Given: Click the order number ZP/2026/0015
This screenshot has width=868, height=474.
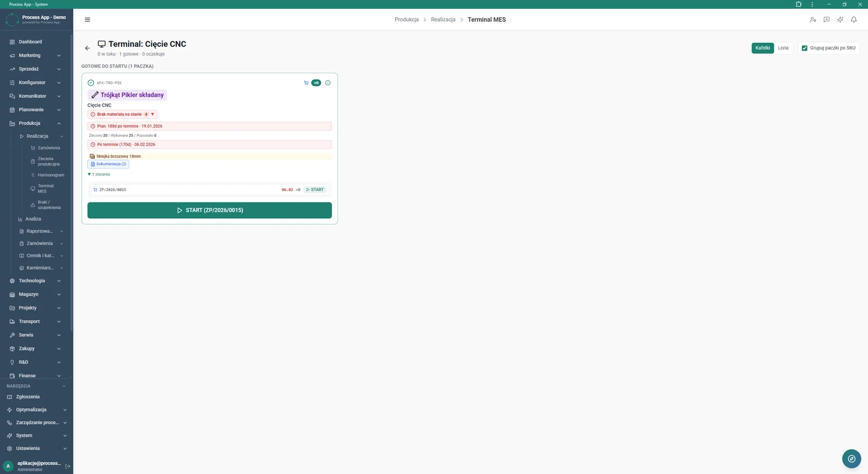Looking at the screenshot, I should coord(112,190).
